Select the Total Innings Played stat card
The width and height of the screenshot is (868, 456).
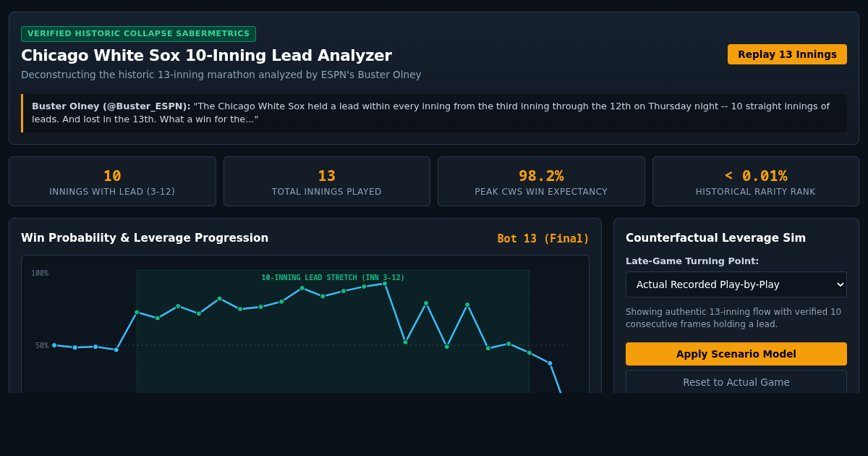(x=327, y=182)
